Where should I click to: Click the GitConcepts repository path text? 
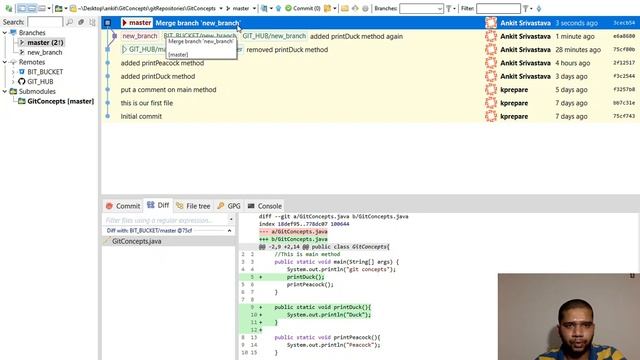click(x=147, y=9)
